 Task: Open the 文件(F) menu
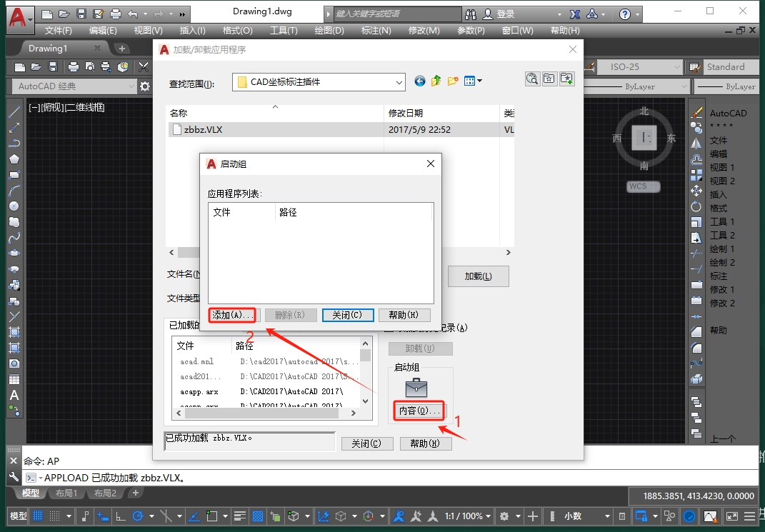58,31
